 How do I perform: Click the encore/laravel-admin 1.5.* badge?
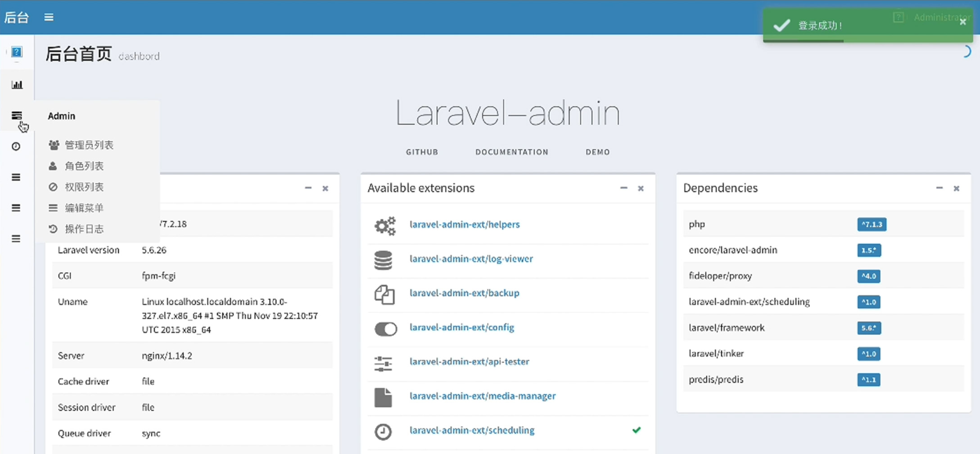pyautogui.click(x=869, y=250)
